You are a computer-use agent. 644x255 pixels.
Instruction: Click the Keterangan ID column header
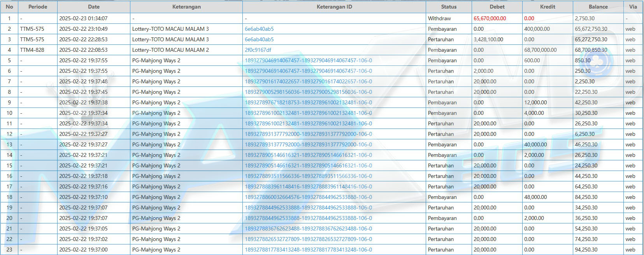pyautogui.click(x=334, y=7)
